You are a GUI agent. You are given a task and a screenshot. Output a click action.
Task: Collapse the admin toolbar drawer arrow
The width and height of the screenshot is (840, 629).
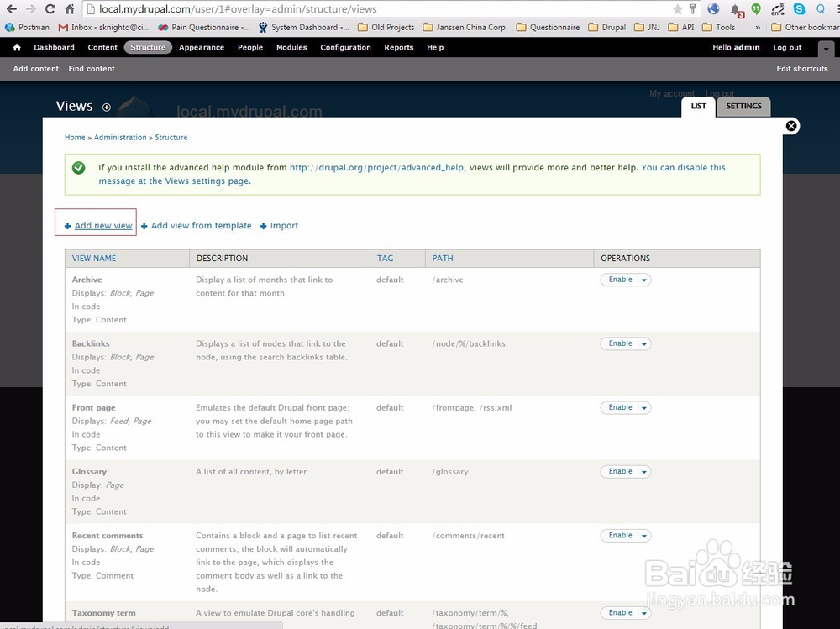[826, 49]
